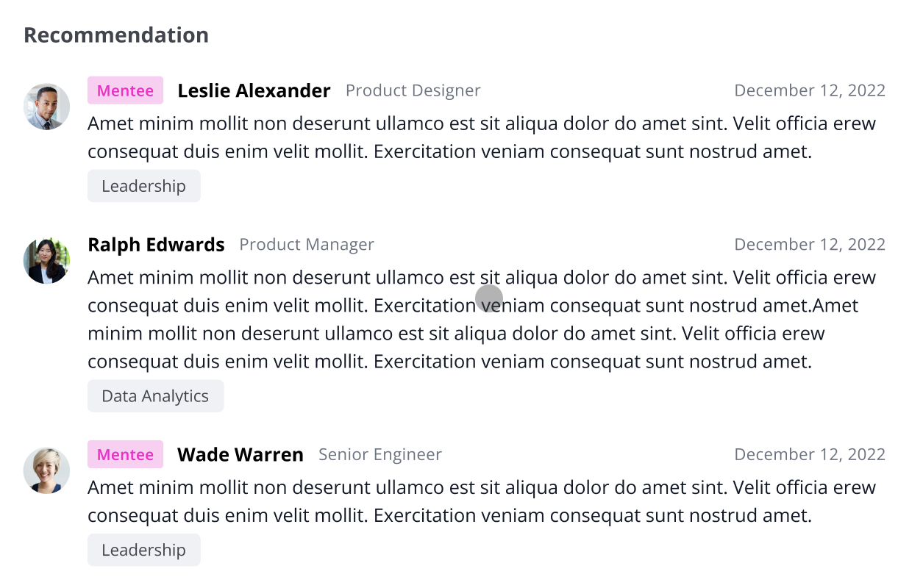
Task: Click the Mentee badge beside Leslie Alexander
Action: tap(125, 90)
